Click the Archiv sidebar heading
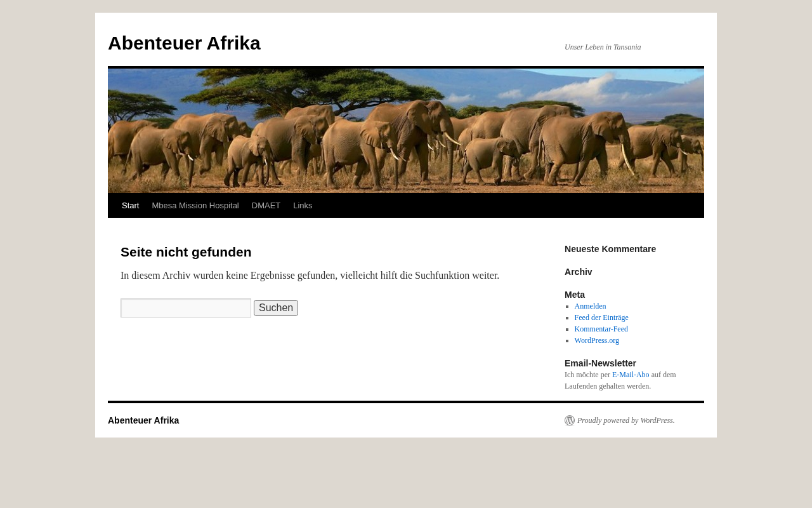Screen dimensions: 812x508 579,272
